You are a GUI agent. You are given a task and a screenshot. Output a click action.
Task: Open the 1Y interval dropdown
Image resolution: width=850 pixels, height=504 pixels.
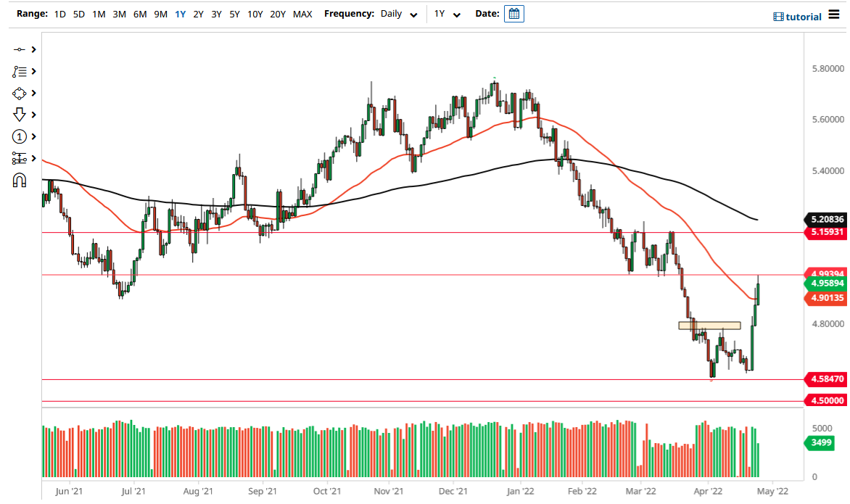click(x=447, y=14)
